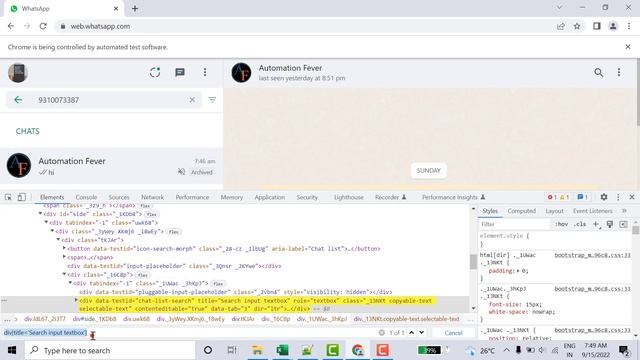Expand the span node in DOM tree

(64, 257)
